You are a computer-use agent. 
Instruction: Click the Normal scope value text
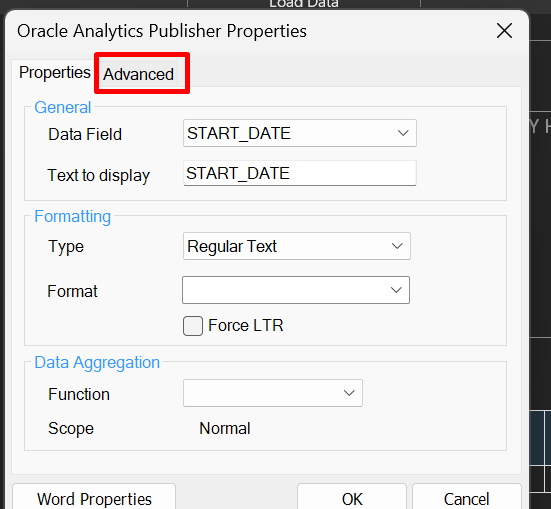pos(225,429)
